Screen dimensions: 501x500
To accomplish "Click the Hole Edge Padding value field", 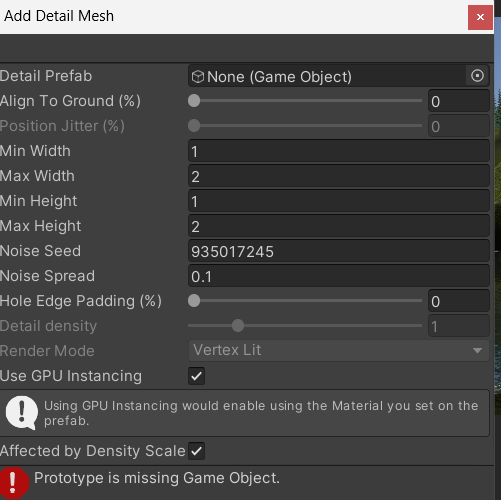I will click(459, 301).
